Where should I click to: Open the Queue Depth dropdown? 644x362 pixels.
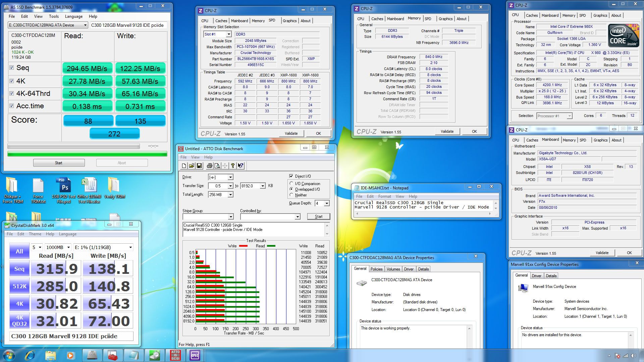click(x=327, y=203)
